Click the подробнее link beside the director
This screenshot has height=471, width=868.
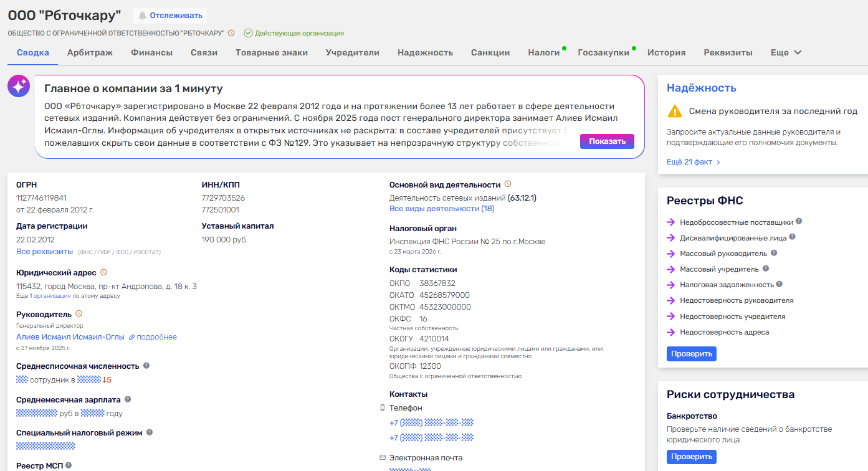156,337
